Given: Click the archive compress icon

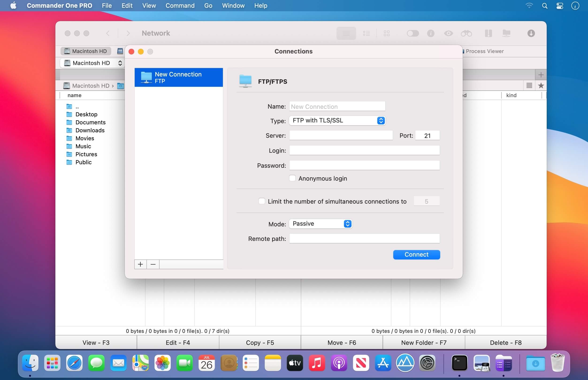Looking at the screenshot, I should click(x=488, y=33).
